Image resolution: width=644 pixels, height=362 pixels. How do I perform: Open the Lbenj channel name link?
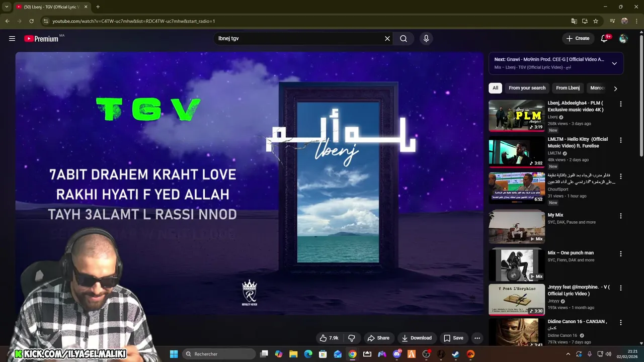[552, 117]
